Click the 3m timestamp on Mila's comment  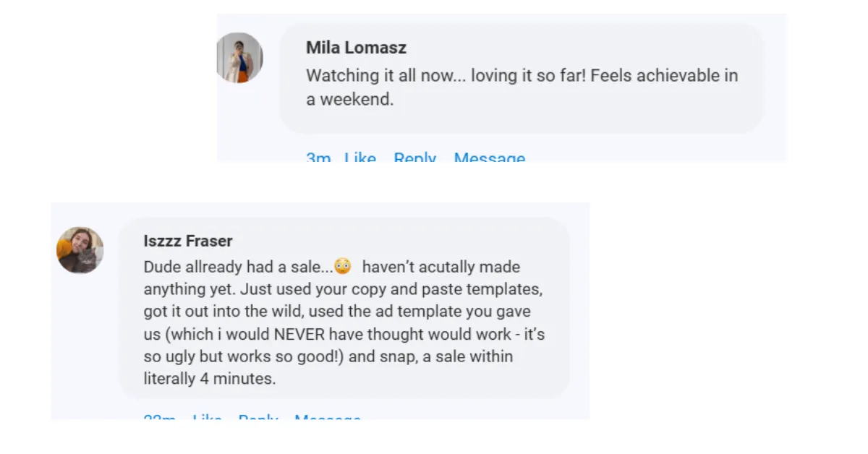point(318,158)
